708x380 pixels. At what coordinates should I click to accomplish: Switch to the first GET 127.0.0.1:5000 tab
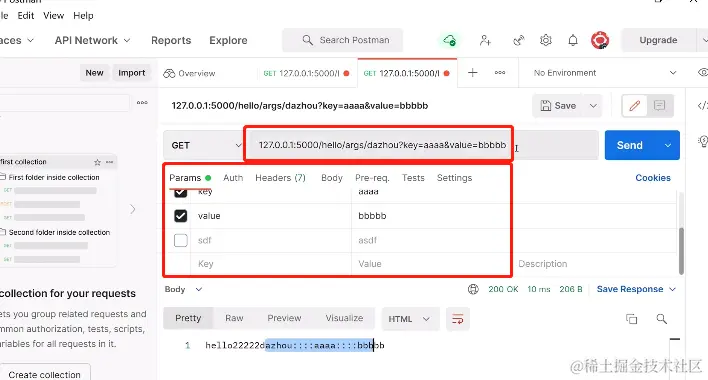click(306, 73)
